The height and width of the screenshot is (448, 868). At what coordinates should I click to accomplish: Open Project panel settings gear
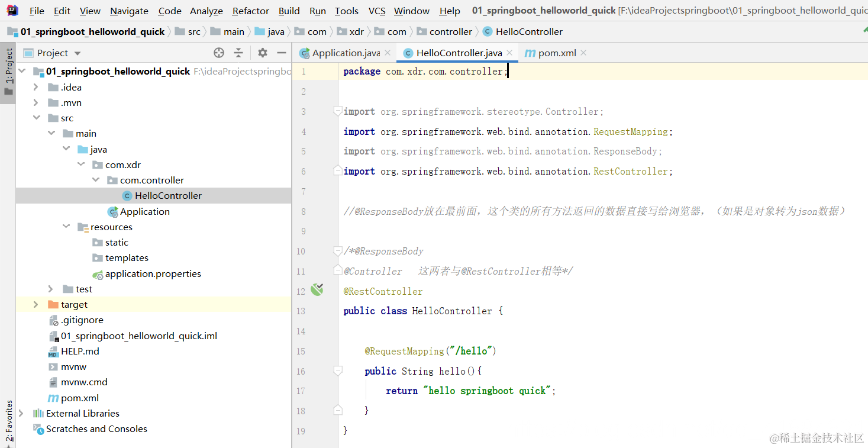(263, 53)
